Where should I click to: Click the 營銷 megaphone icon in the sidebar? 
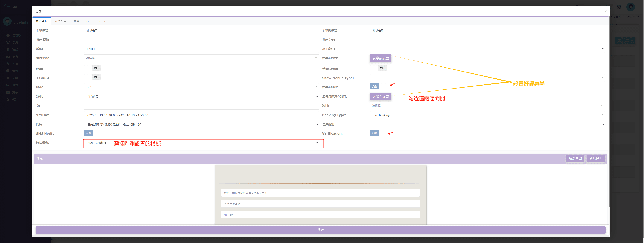pyautogui.click(x=8, y=78)
